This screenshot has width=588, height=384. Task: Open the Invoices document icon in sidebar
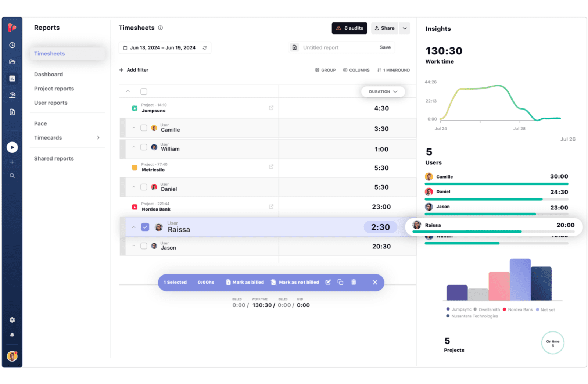point(12,111)
